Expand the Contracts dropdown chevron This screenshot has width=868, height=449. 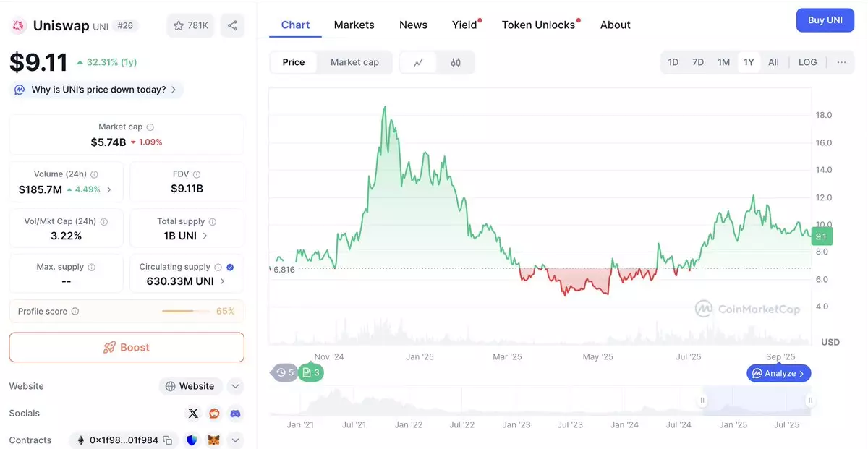tap(235, 440)
